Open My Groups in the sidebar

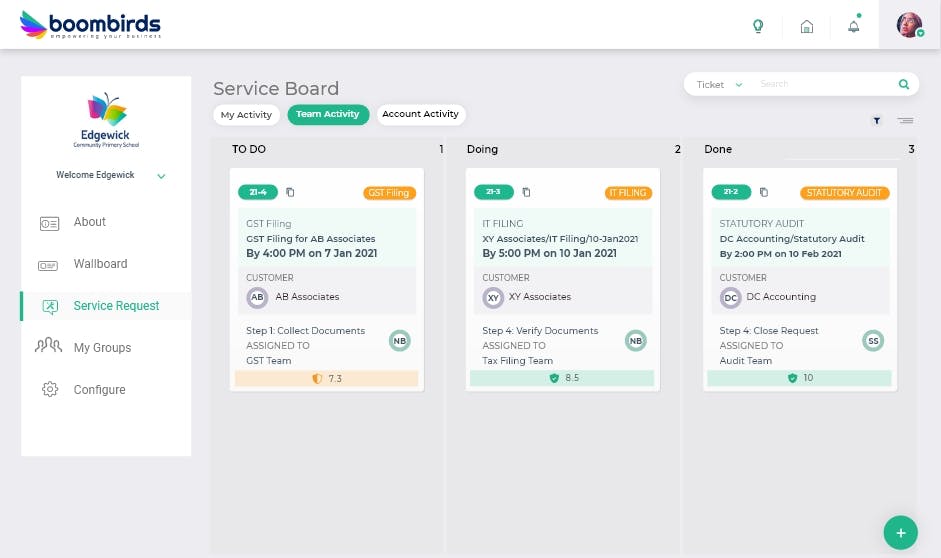102,348
